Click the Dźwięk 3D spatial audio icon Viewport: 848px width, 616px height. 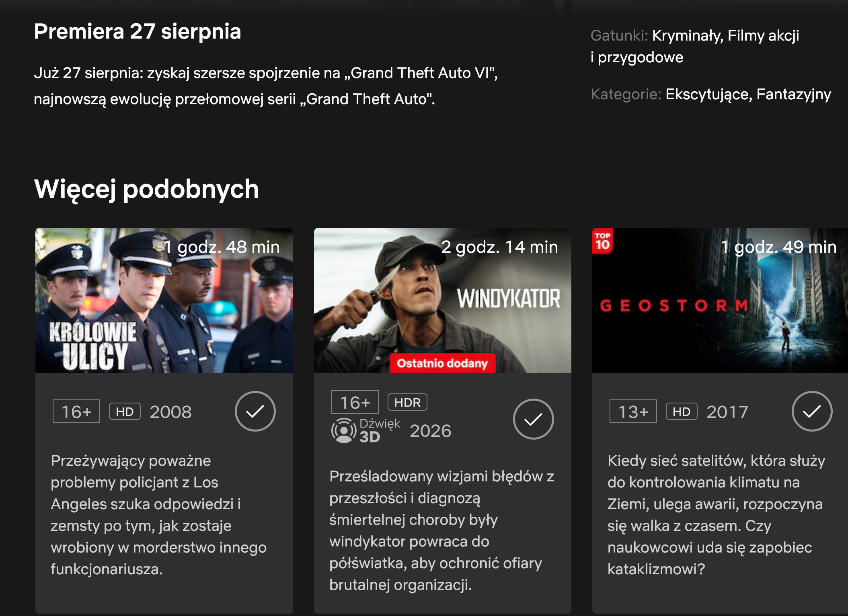[x=366, y=430]
